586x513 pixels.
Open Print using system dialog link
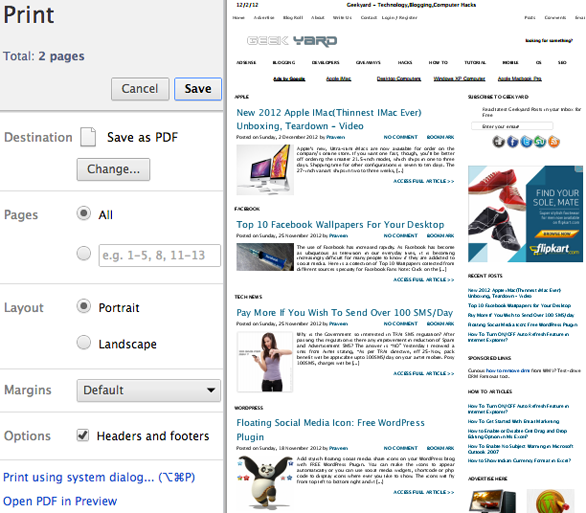99,478
